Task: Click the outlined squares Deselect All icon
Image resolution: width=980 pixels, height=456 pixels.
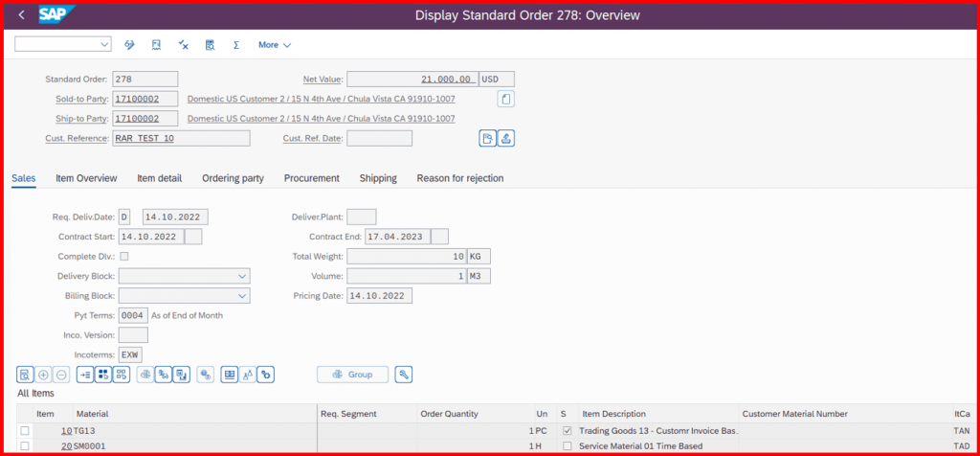Action: coord(122,375)
